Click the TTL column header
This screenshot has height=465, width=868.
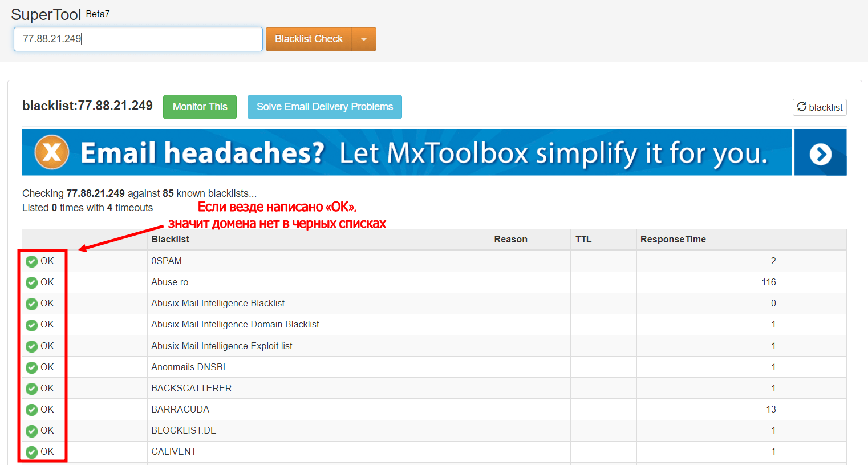pos(583,240)
